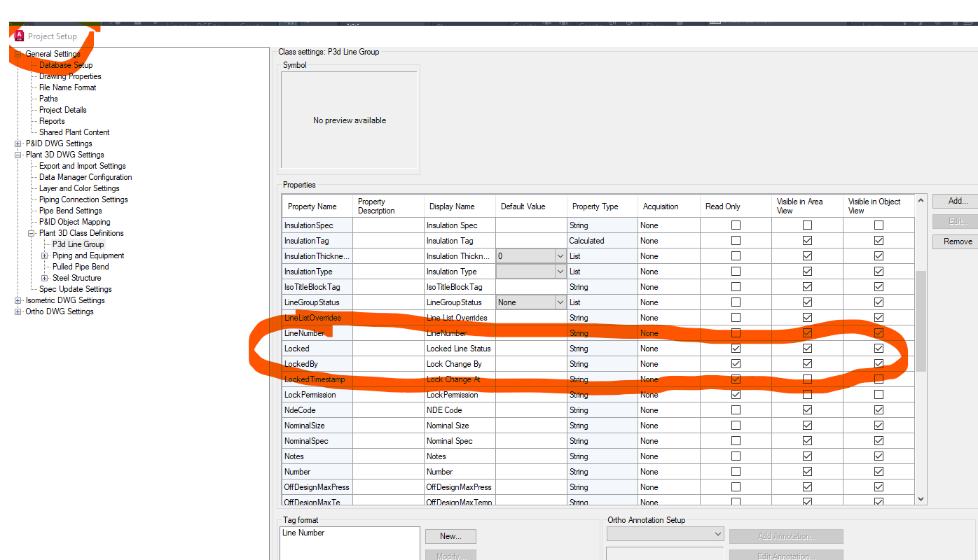
Task: Select the P3d Line Group node
Action: (x=78, y=244)
